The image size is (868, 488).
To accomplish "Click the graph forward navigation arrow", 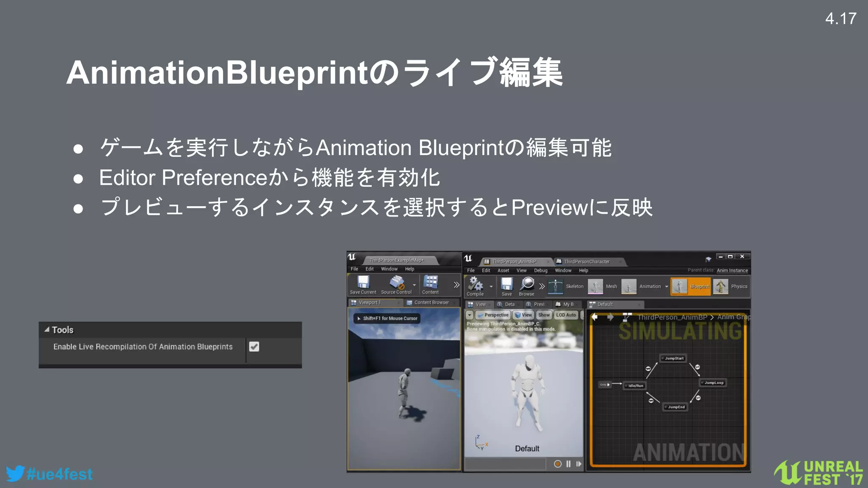I will tap(610, 317).
